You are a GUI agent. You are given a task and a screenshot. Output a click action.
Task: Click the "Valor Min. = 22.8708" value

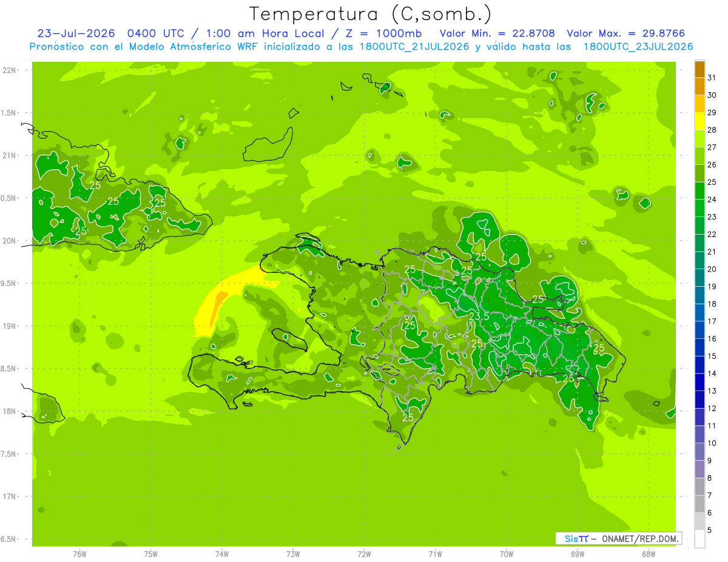click(497, 34)
